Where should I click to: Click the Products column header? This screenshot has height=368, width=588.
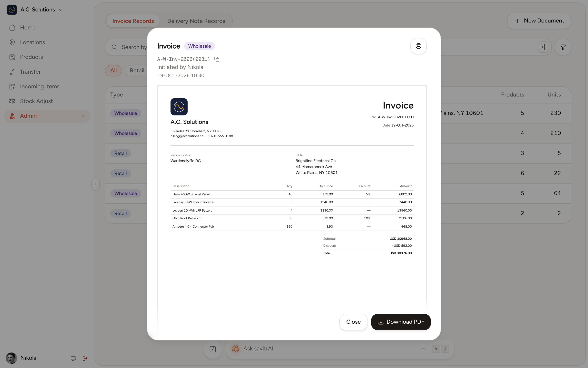[512, 95]
